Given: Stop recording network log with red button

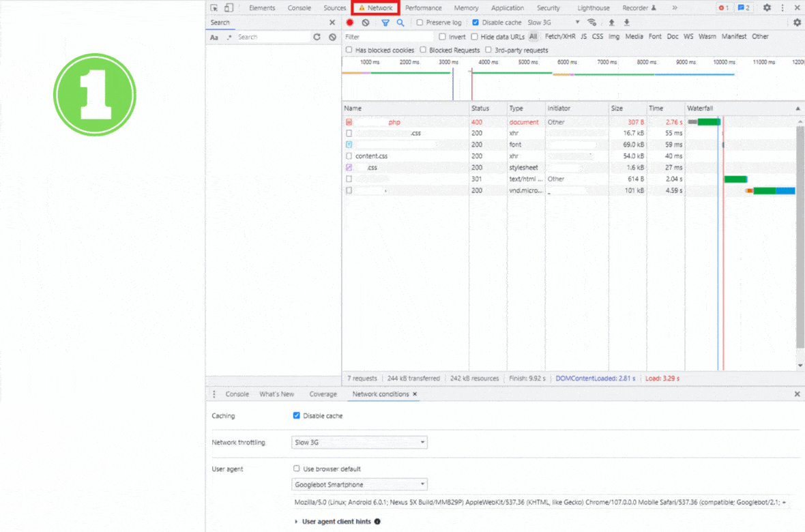Looking at the screenshot, I should 350,23.
